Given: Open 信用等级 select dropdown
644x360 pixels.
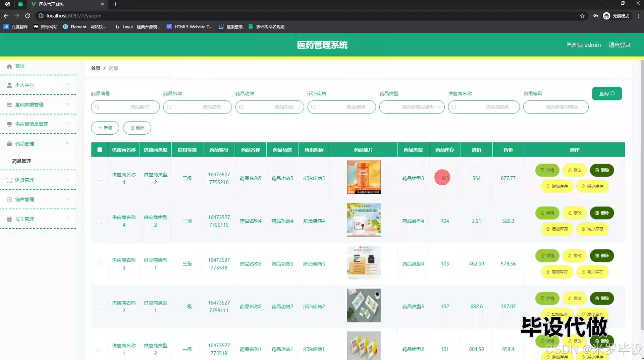Looking at the screenshot, I should coord(556,107).
